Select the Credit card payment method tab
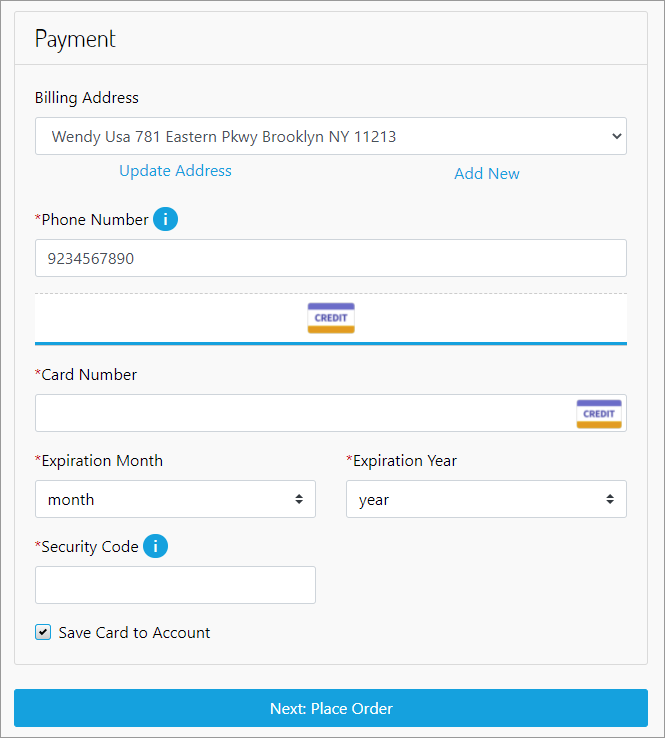The width and height of the screenshot is (665, 738). 331,318
